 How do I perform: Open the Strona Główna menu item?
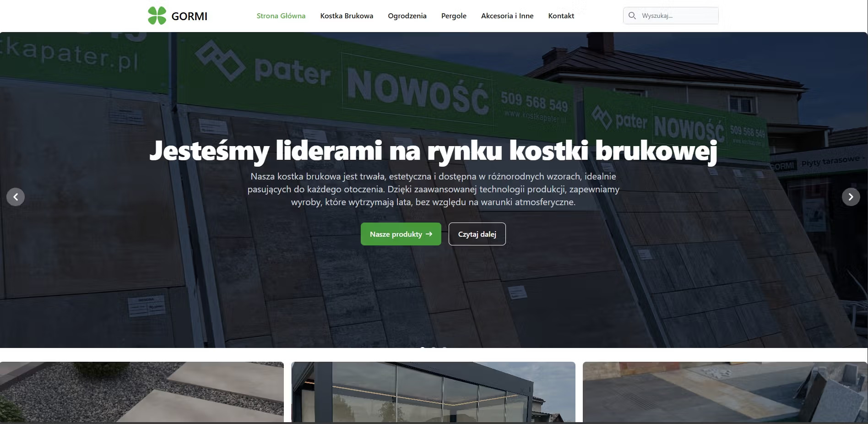281,16
